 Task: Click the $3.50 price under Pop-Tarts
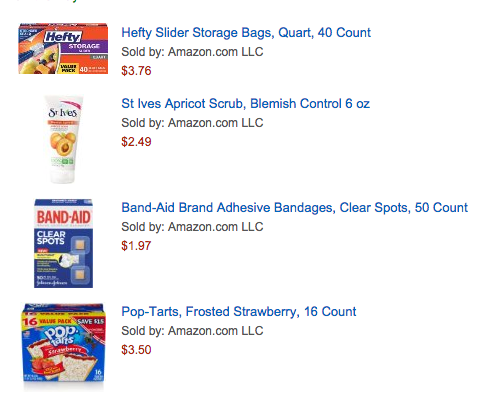point(136,350)
